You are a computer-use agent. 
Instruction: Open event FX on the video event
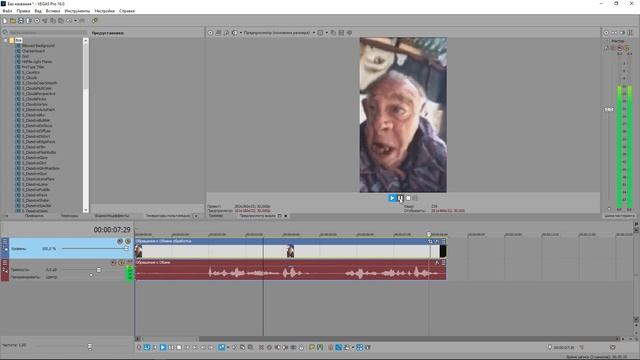tap(437, 241)
